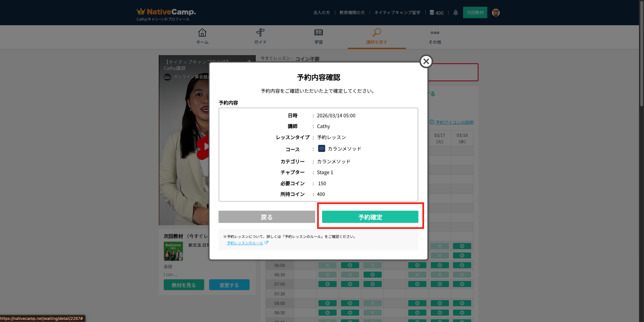Click the 教材を見る button
This screenshot has height=322, width=644.
coord(184,285)
